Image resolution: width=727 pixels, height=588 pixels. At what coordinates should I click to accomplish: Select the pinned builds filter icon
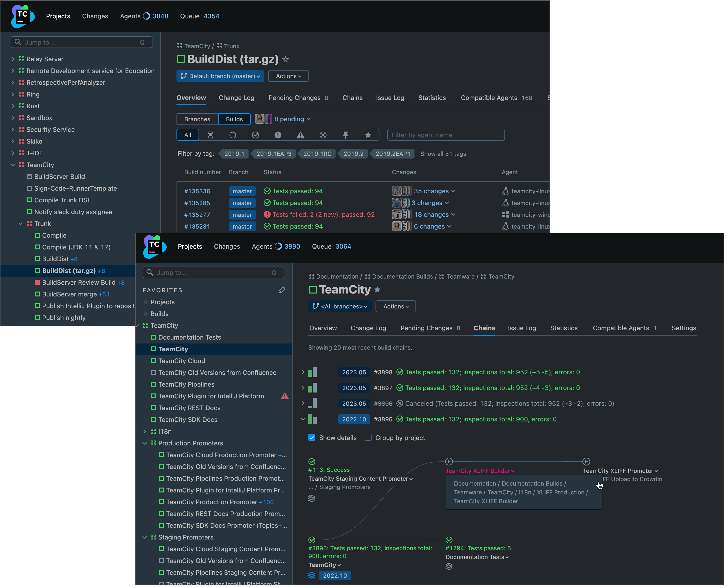[346, 135]
